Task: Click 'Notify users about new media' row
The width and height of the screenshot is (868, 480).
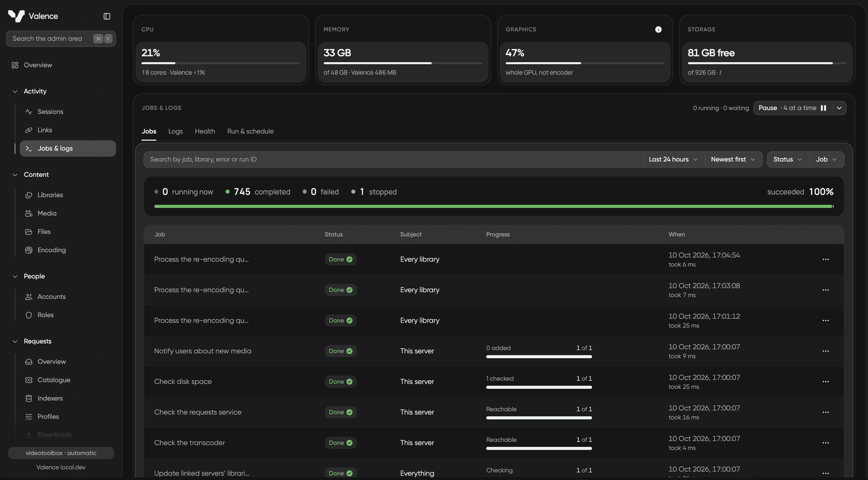Action: (x=494, y=351)
